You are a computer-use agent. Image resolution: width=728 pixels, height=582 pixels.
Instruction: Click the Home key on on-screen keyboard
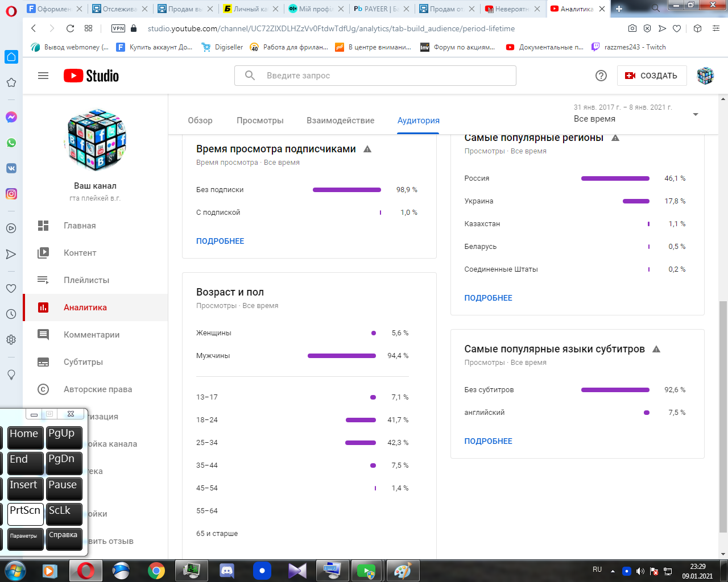tap(26, 437)
